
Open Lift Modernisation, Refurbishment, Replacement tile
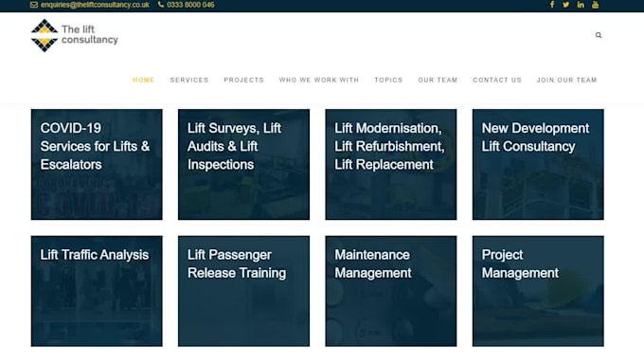coord(391,164)
